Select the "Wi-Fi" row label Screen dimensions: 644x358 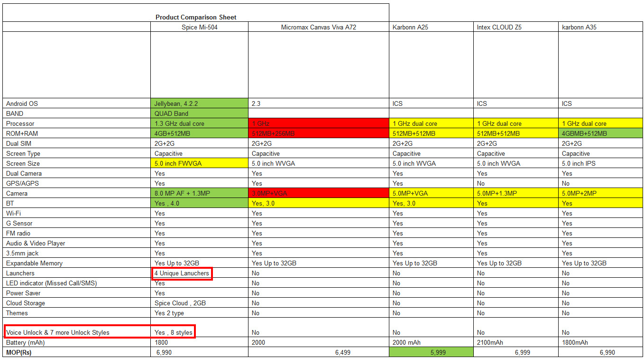coord(13,213)
